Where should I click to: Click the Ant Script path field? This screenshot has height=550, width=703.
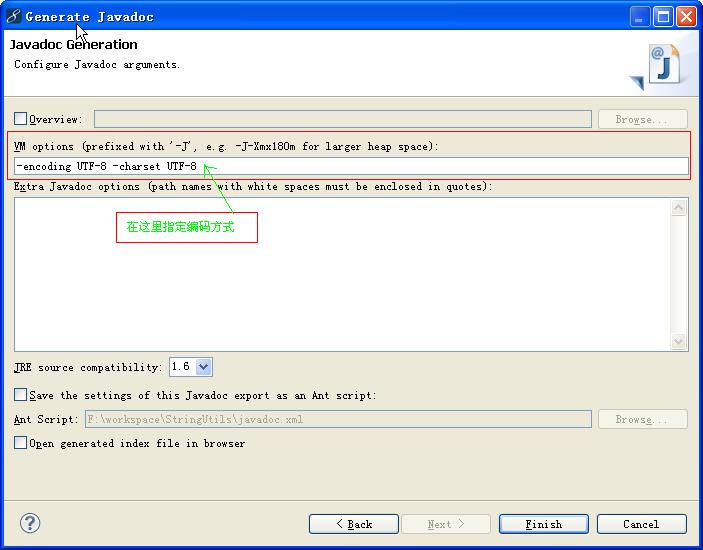pos(338,419)
